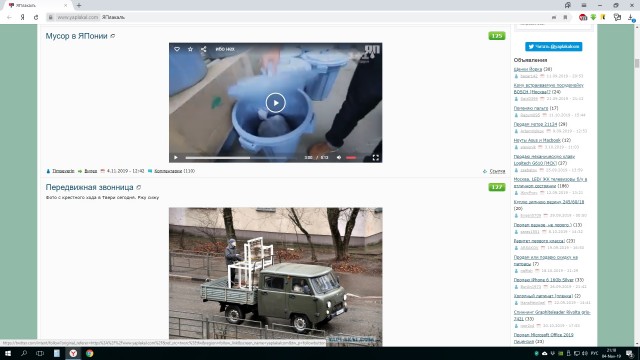Mute the video with the speaker icon
This screenshot has width=640, height=360.
339,158
